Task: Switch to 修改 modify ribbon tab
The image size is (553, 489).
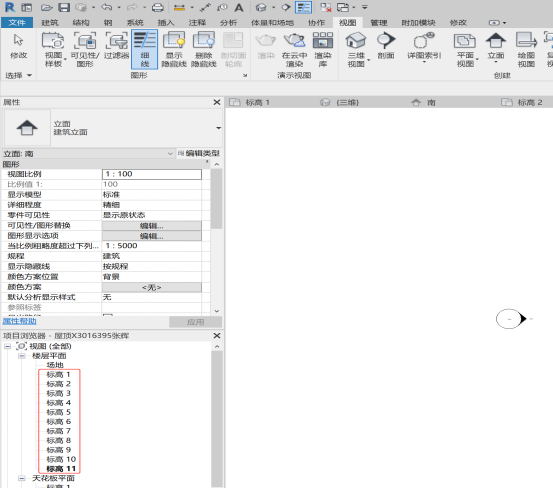Action: click(x=458, y=23)
